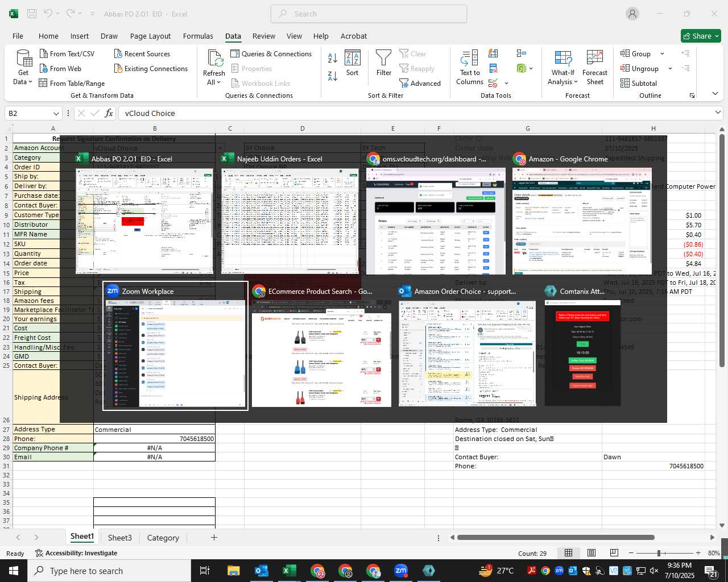This screenshot has height=582, width=728.
Task: Click the Ungroup outline button
Action: pyautogui.click(x=640, y=69)
